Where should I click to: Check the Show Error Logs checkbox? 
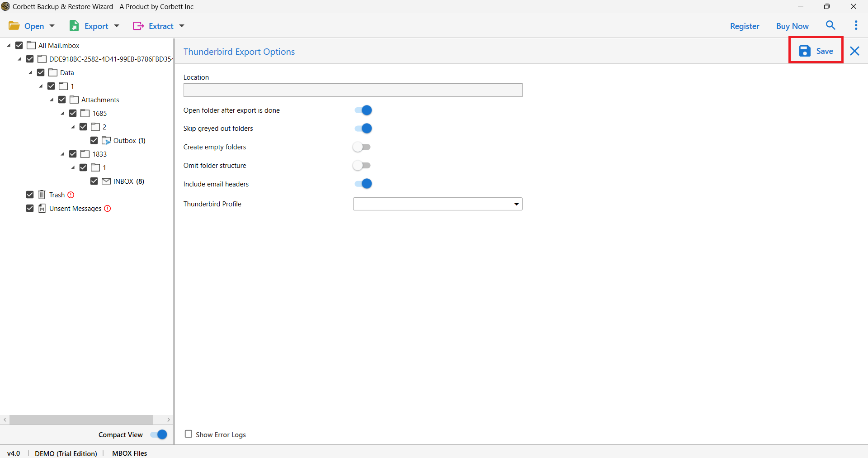tap(189, 434)
